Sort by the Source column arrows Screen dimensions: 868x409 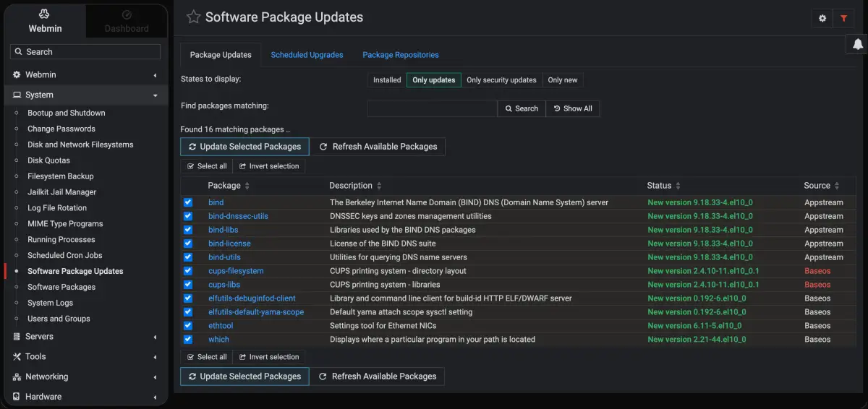point(837,186)
